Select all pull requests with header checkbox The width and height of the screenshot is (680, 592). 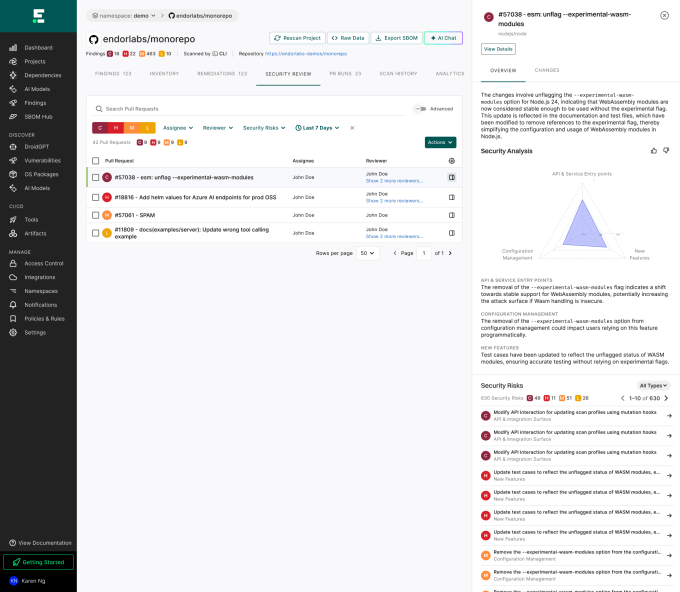(95, 160)
